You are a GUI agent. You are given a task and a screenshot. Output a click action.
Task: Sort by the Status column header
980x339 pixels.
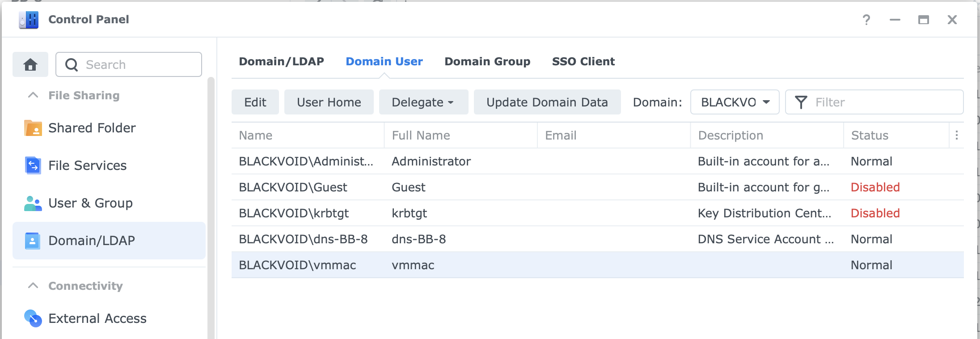click(x=896, y=135)
